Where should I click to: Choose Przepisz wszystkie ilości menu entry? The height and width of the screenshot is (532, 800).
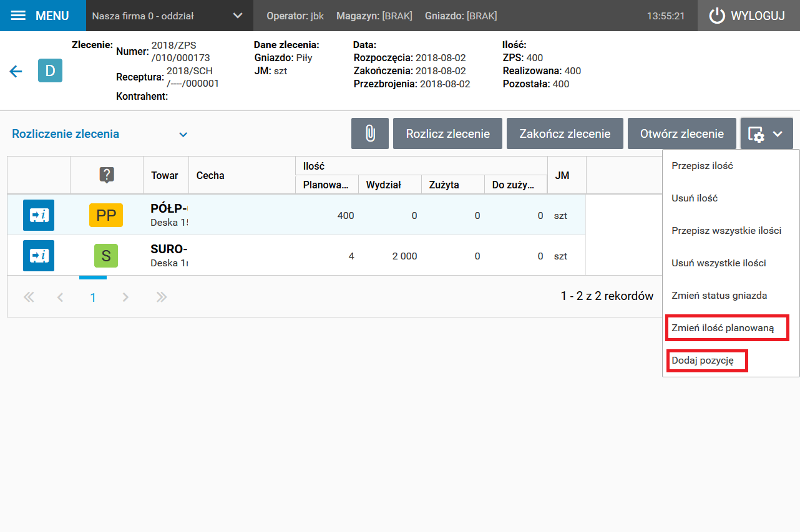731,231
